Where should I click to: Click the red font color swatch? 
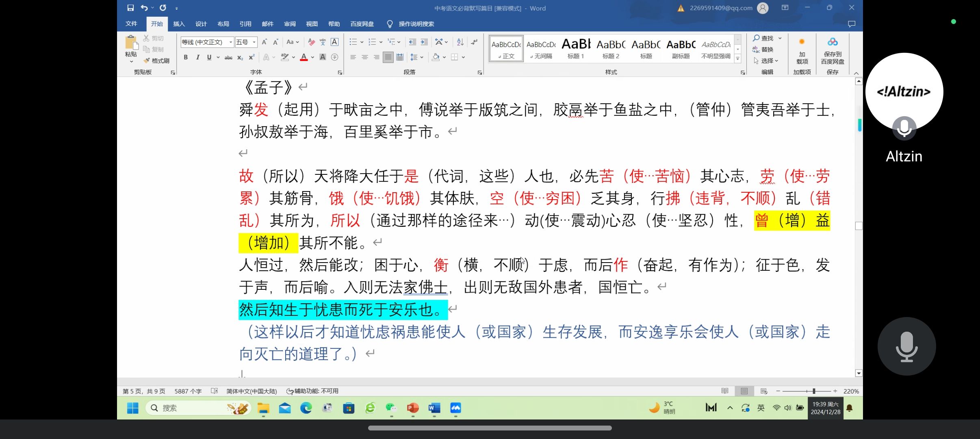[x=304, y=57]
